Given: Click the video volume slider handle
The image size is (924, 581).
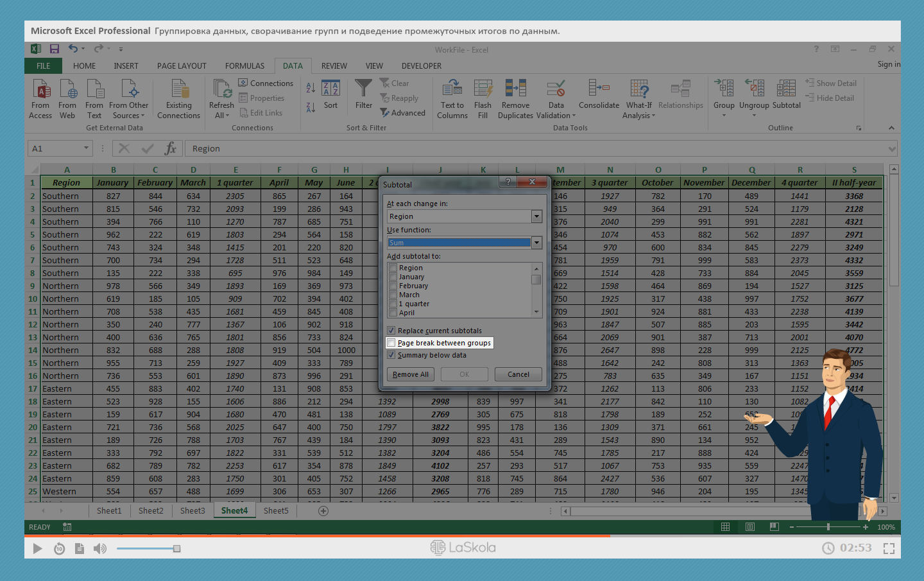Looking at the screenshot, I should pyautogui.click(x=176, y=548).
